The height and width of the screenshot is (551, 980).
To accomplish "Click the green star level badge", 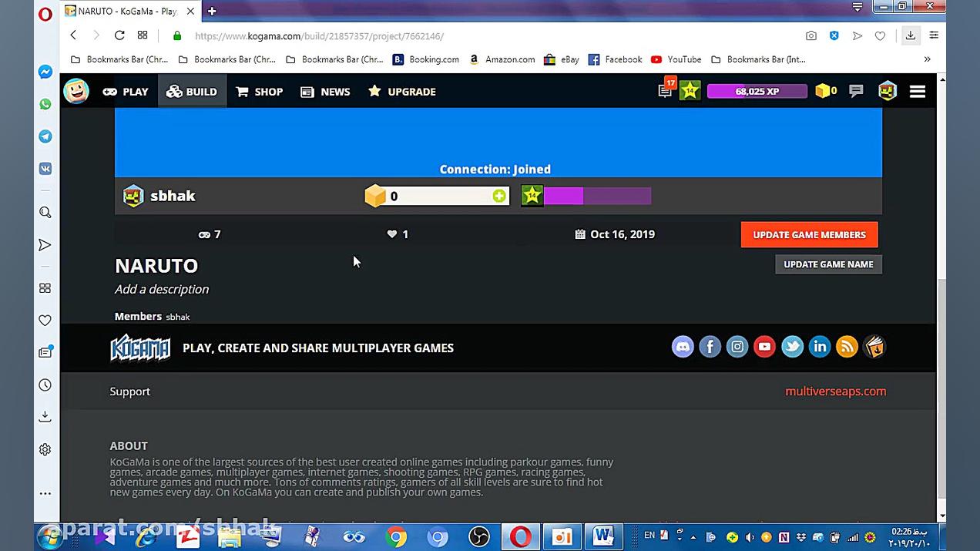I will pyautogui.click(x=690, y=91).
